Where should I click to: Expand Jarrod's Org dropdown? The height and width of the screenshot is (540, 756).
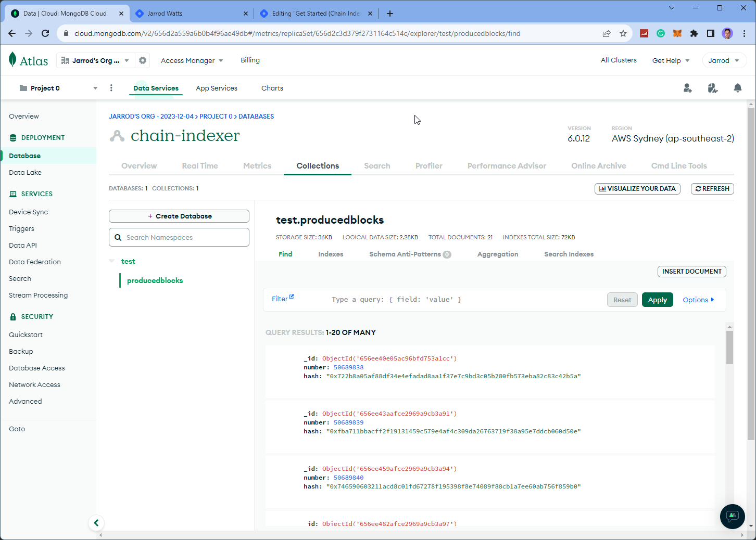(95, 60)
